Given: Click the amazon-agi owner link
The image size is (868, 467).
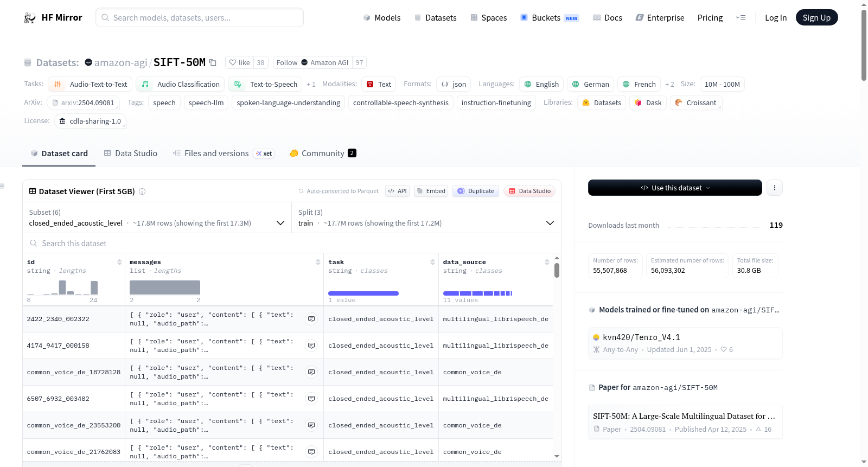Looking at the screenshot, I should [x=120, y=63].
